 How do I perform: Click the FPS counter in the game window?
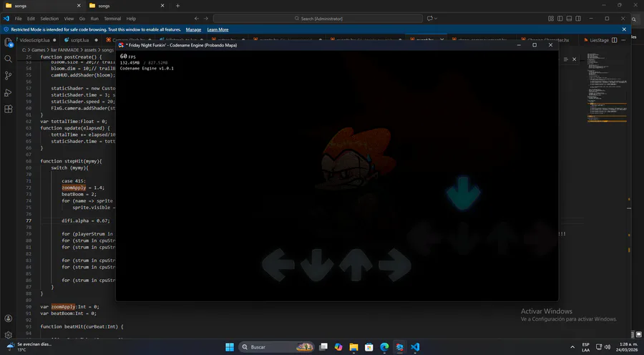[128, 57]
